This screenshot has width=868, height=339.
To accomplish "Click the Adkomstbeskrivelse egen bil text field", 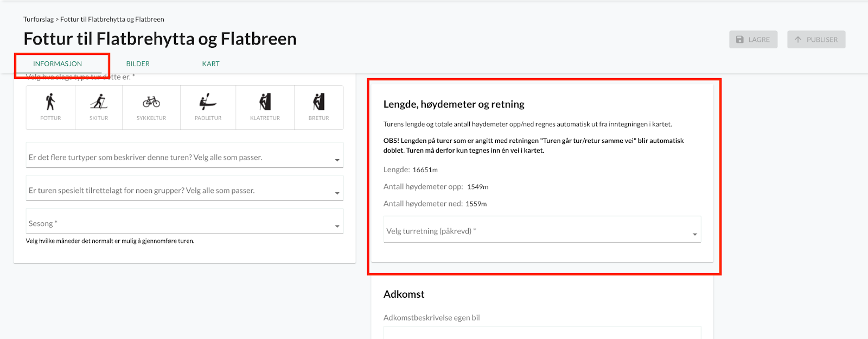I will pyautogui.click(x=542, y=332).
